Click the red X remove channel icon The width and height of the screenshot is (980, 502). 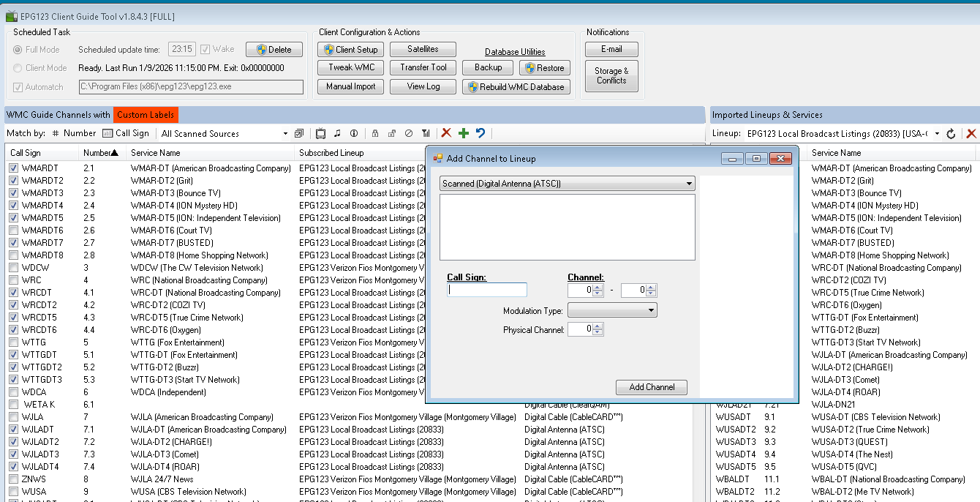(x=446, y=132)
